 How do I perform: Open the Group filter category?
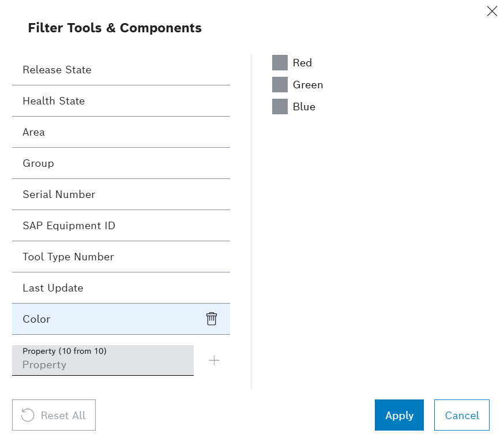pyautogui.click(x=121, y=163)
